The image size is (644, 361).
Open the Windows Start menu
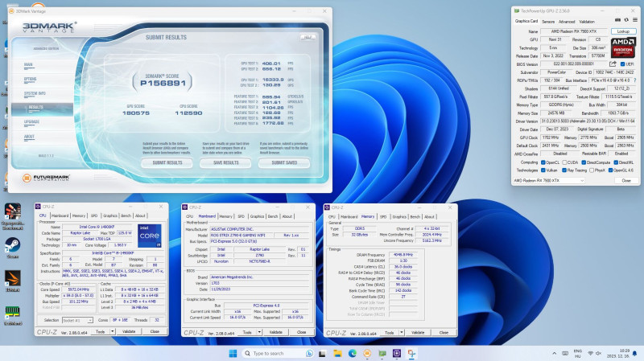point(233,353)
